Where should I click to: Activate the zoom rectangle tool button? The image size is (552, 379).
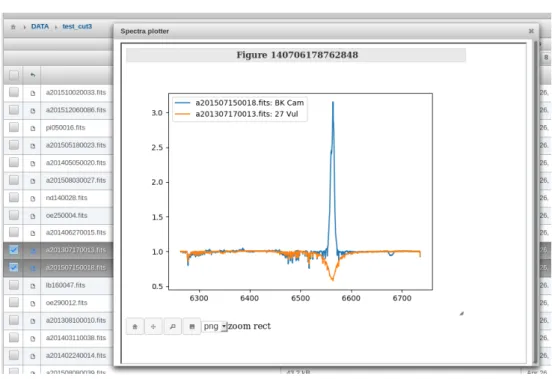[172, 326]
